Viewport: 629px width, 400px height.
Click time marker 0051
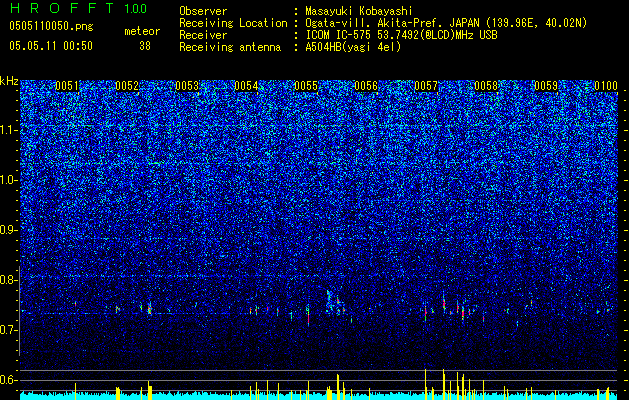[x=67, y=86]
